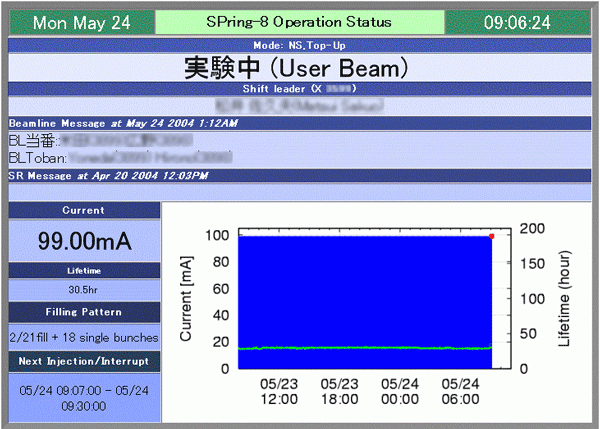Viewport: 600px width, 429px height.
Task: Click the next injection time '05/24 09:07:00'
Action: click(60, 391)
